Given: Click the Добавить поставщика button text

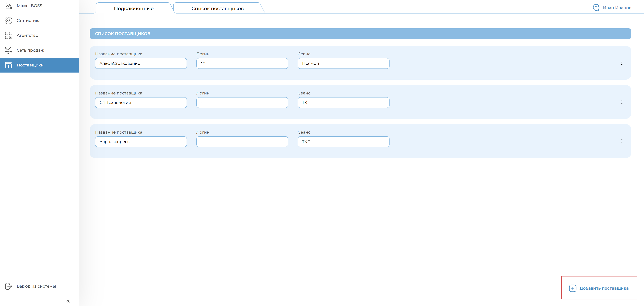Looking at the screenshot, I should [604, 288].
